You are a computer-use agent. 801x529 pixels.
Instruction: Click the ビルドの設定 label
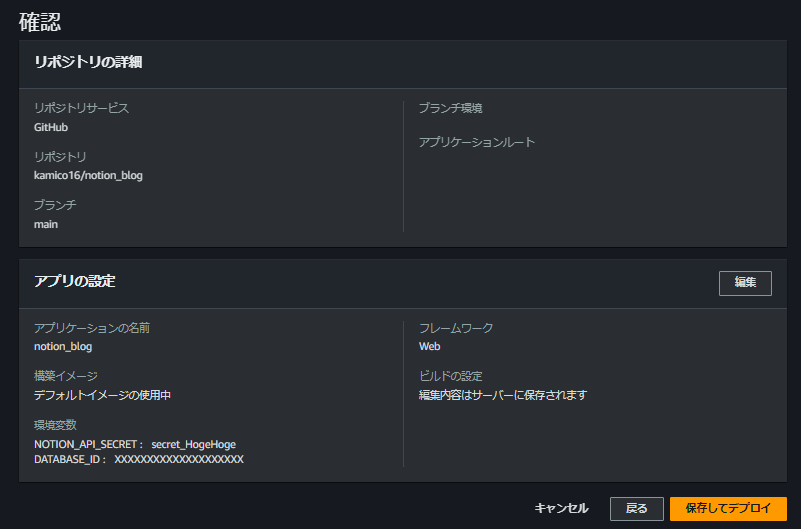(x=451, y=376)
